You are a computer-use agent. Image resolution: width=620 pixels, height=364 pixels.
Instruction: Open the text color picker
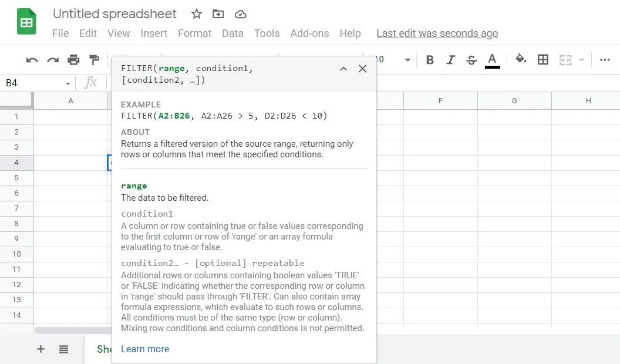(492, 59)
